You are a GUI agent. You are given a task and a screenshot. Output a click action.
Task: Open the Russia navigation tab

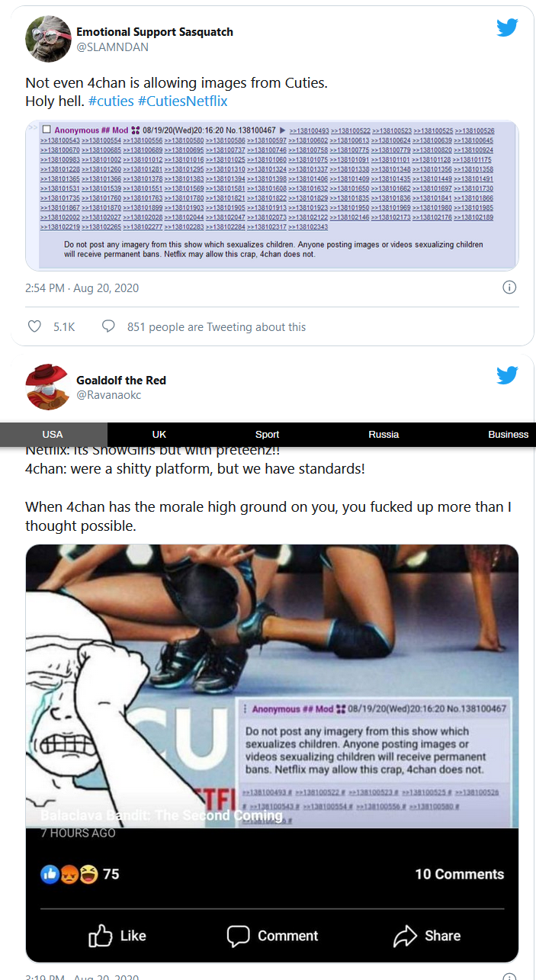coord(384,434)
